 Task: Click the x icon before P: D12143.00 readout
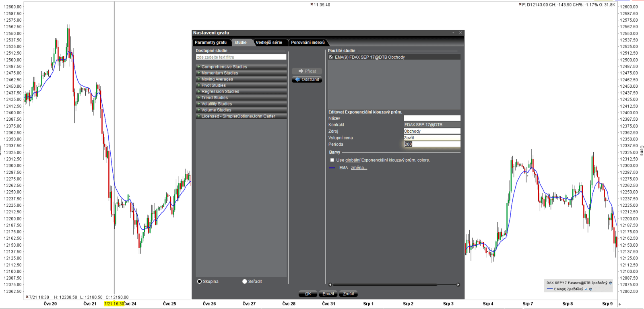(520, 4)
